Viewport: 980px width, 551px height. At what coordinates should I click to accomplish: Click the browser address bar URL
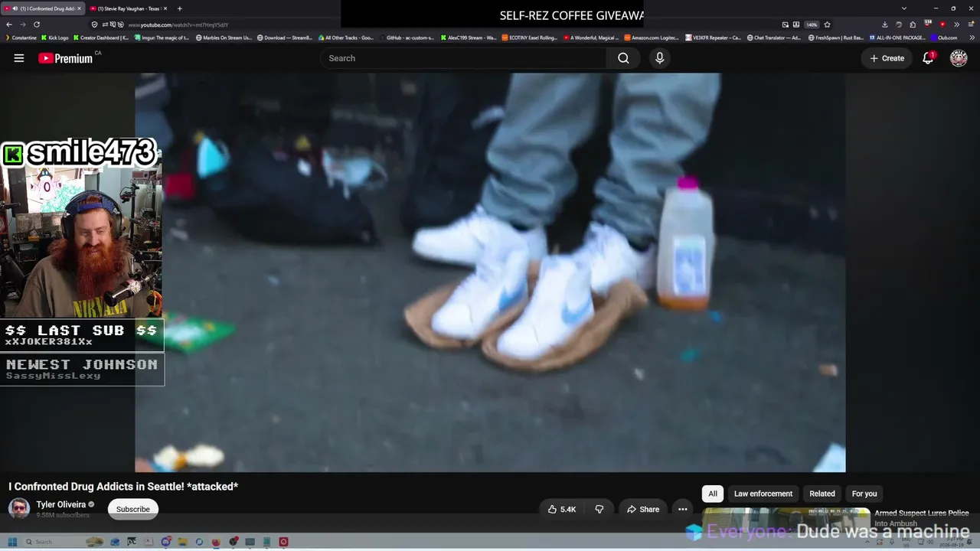(178, 24)
